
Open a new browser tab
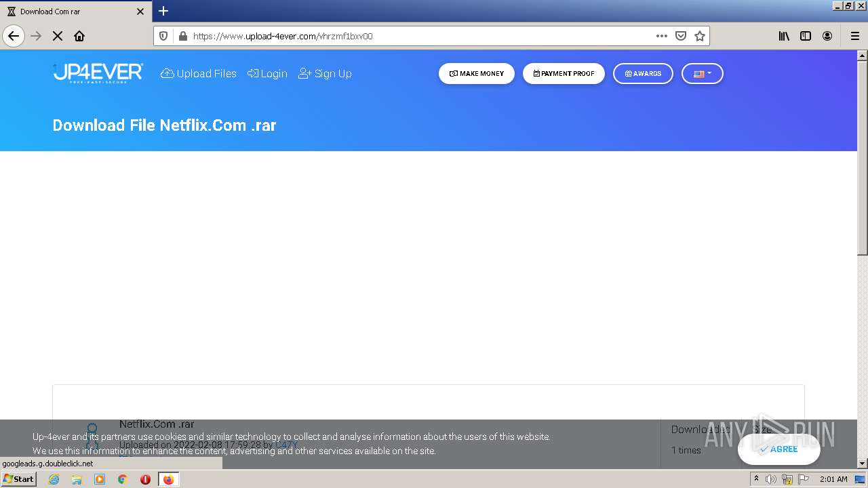[x=163, y=11]
